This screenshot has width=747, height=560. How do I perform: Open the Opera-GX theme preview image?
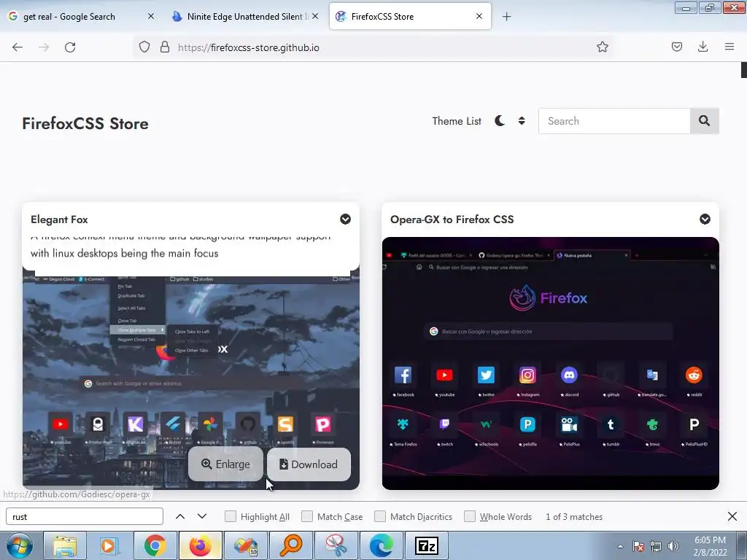[550, 363]
